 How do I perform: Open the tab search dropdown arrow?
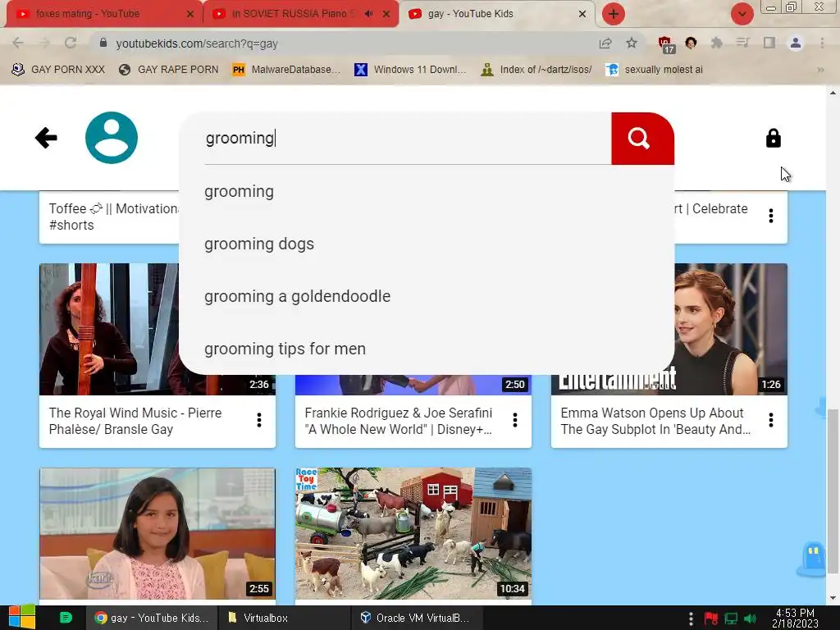pos(742,14)
